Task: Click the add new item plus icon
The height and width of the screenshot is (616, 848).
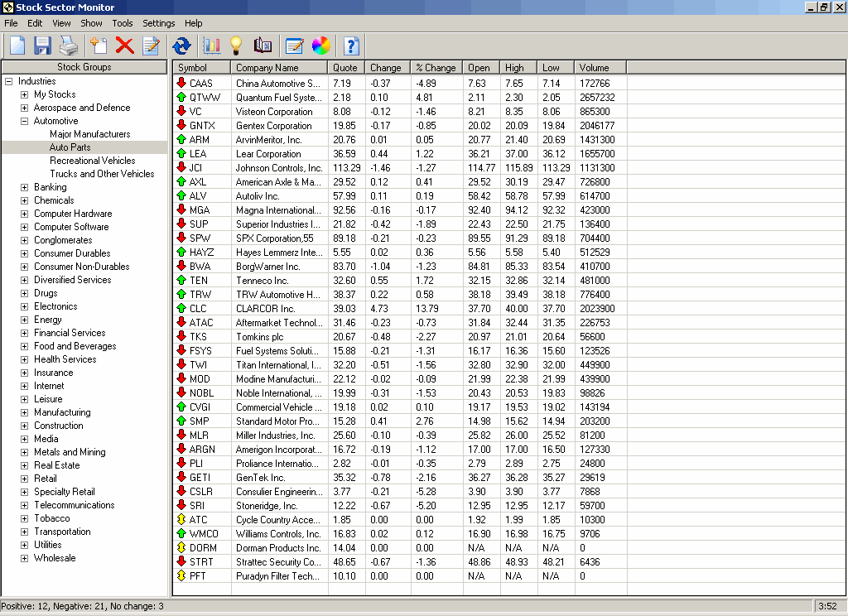Action: click(x=99, y=46)
